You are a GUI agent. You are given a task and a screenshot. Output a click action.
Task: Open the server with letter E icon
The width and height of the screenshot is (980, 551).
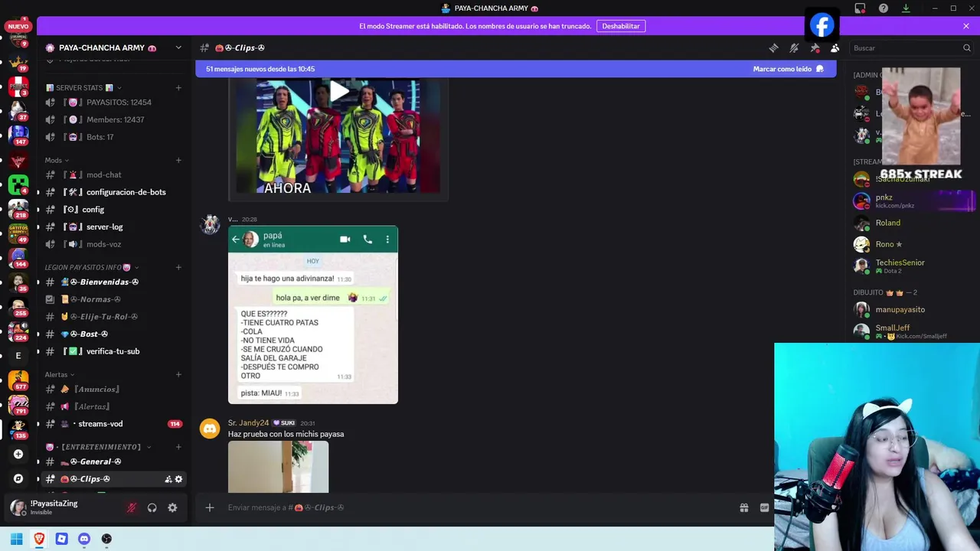click(18, 355)
